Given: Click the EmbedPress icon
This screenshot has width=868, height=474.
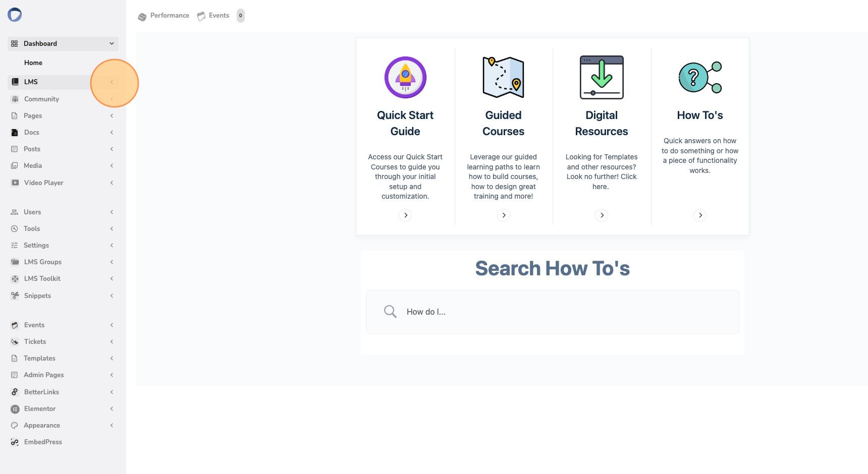Looking at the screenshot, I should pos(15,442).
